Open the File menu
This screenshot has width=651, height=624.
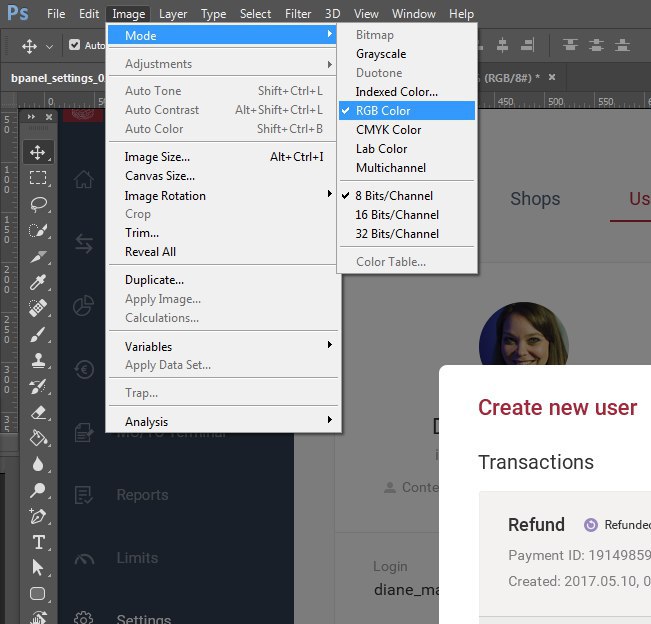(x=56, y=14)
